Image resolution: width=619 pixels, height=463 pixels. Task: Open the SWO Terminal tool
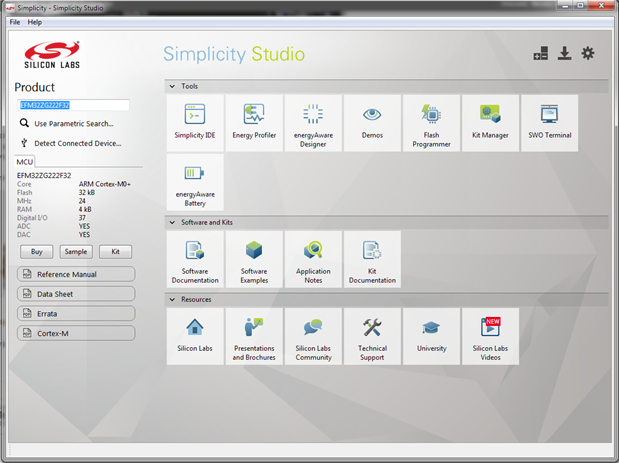[550, 123]
